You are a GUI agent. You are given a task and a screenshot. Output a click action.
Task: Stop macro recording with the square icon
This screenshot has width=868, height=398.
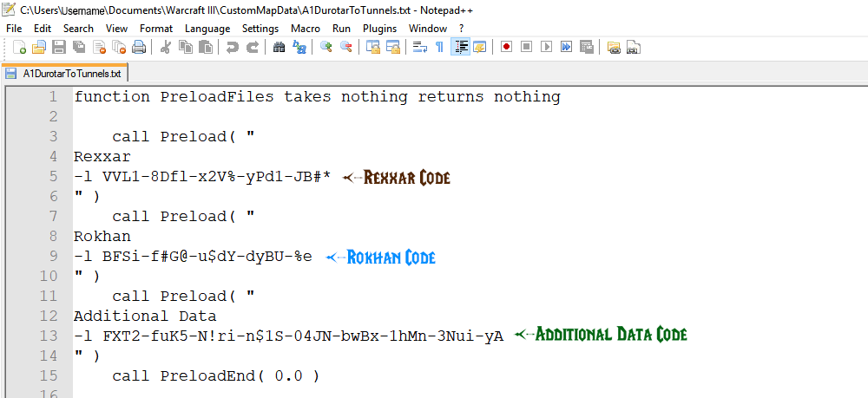[527, 47]
